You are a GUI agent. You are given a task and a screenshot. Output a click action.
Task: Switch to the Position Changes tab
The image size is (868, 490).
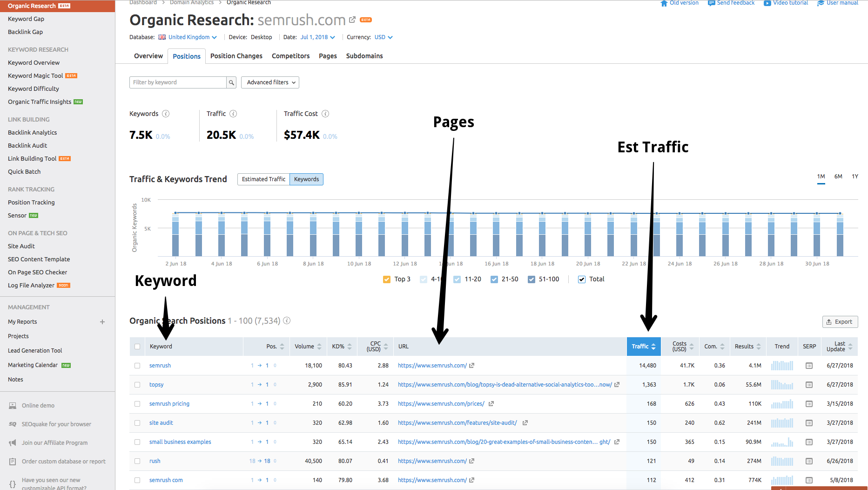[x=236, y=56]
